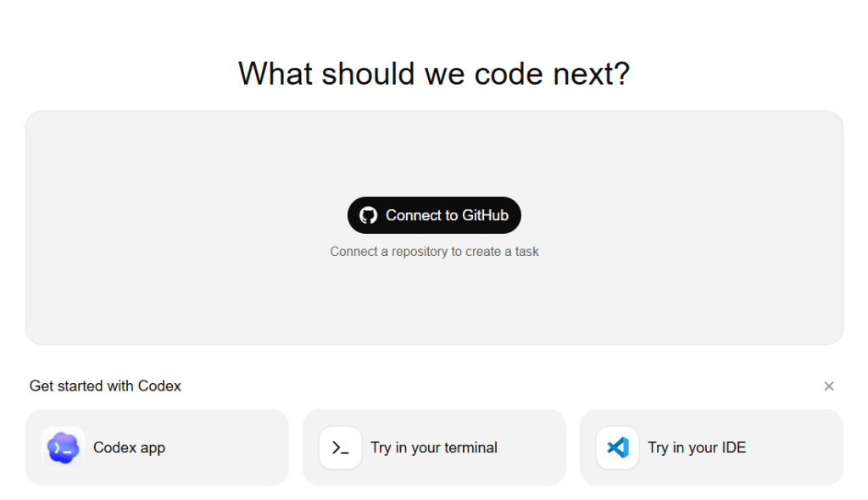The image size is (868, 500).
Task: Click the 'Connect to GitHub' button text
Action: coord(447,215)
